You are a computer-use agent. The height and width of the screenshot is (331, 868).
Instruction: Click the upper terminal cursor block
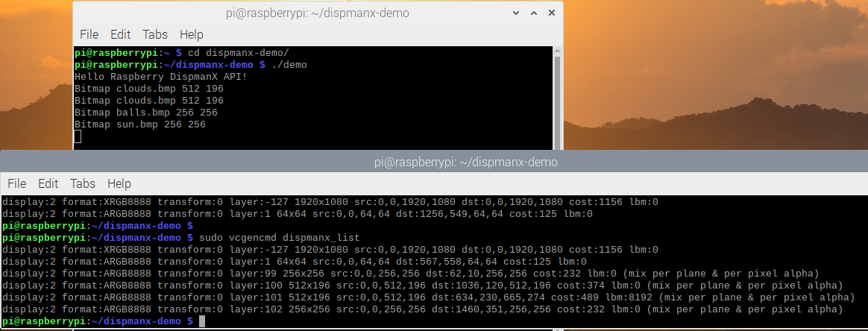pos(78,136)
